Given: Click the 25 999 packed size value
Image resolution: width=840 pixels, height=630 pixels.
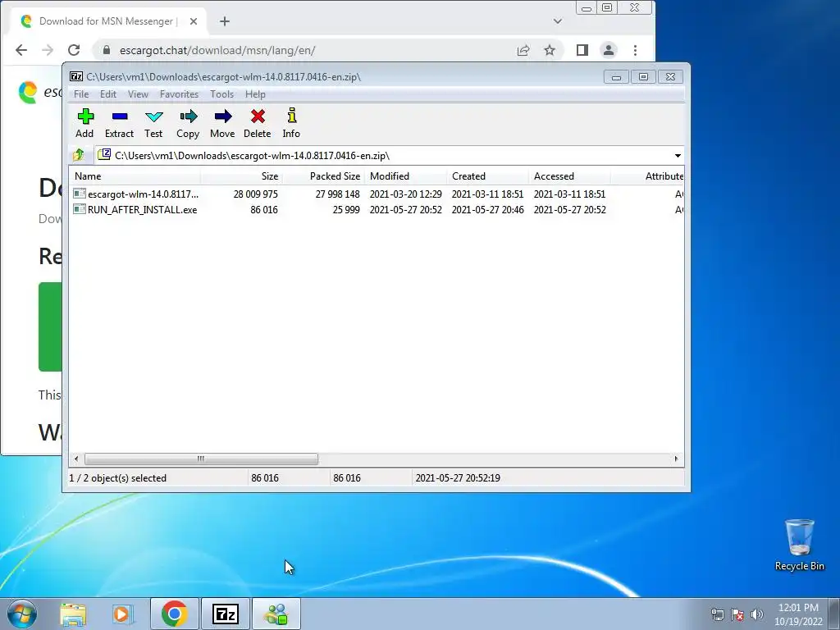Looking at the screenshot, I should (x=346, y=209).
